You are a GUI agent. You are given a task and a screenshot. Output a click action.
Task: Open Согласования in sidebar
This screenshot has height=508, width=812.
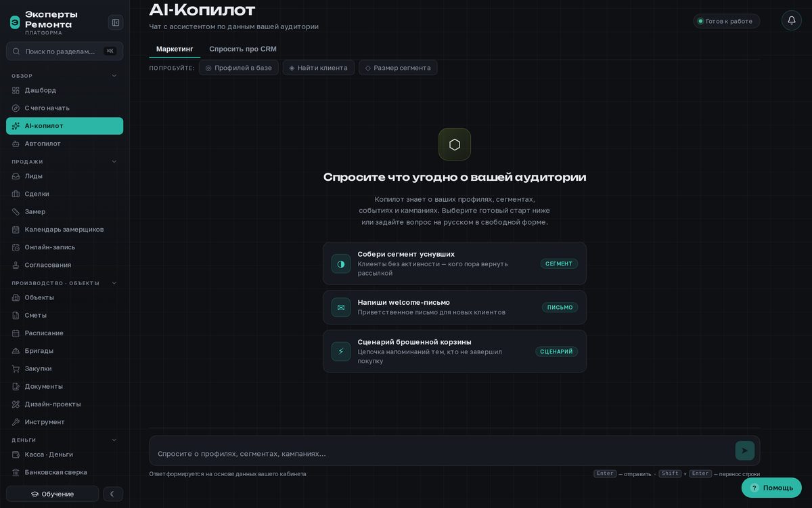pyautogui.click(x=65, y=265)
